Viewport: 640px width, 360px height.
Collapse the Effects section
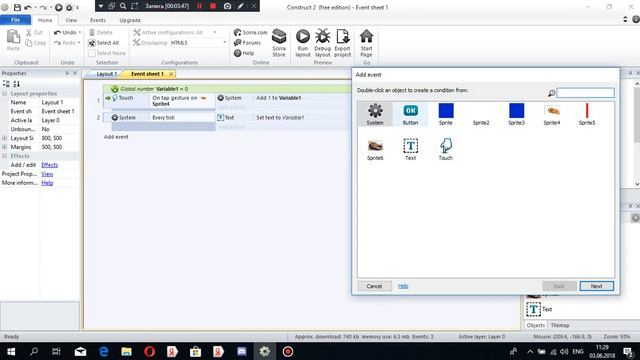4,156
